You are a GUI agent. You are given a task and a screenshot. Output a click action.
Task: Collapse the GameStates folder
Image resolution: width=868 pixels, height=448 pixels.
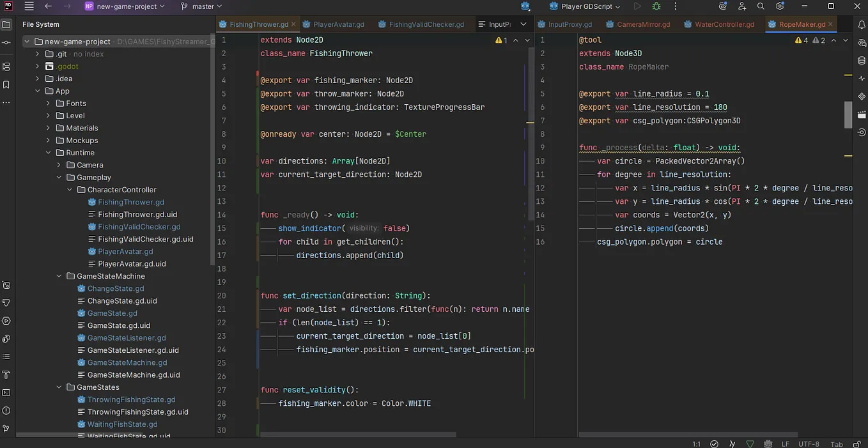(x=59, y=387)
